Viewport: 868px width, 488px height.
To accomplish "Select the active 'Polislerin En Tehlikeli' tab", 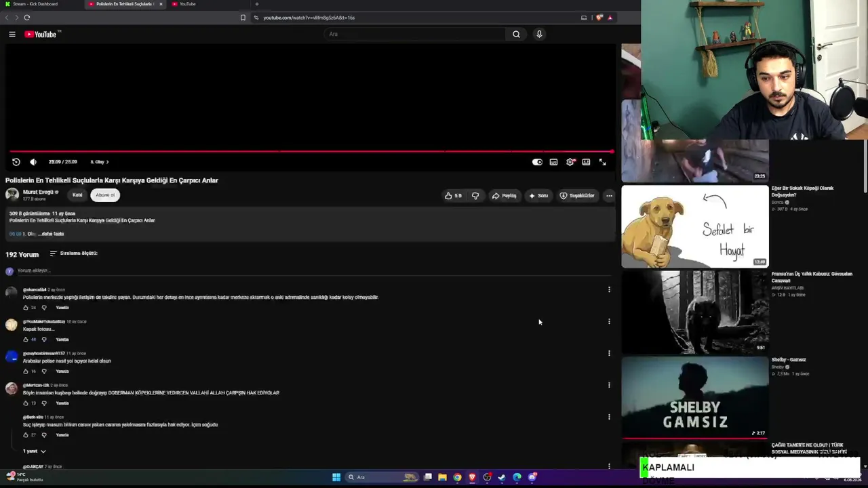I will coord(125,4).
